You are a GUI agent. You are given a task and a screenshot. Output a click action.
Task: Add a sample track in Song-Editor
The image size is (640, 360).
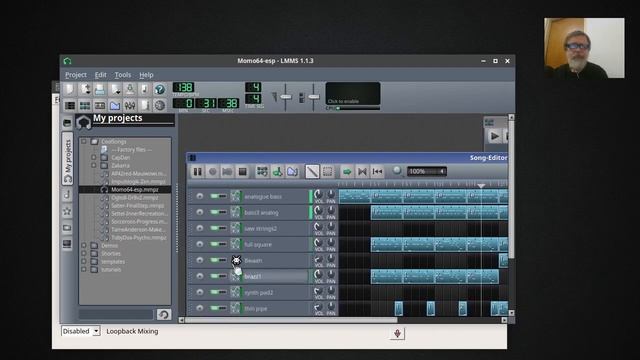tap(278, 171)
